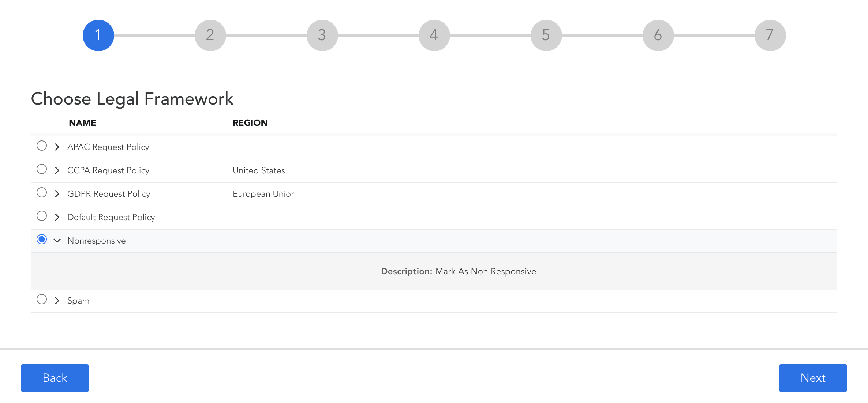Viewport: 868px width, 403px height.
Task: Click the step 2 progress indicator icon
Action: coord(210,35)
